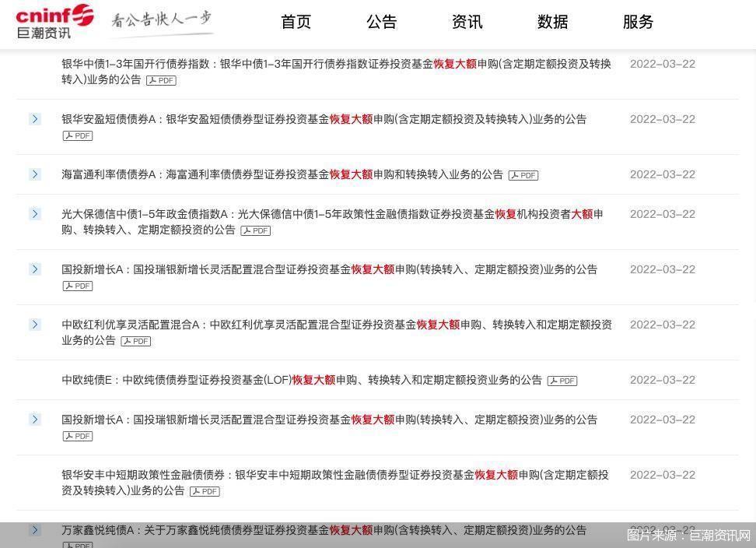Viewport: 756px width, 548px height.
Task: Expand the 万家鑫悦纯债A row chevron
Action: [x=35, y=530]
